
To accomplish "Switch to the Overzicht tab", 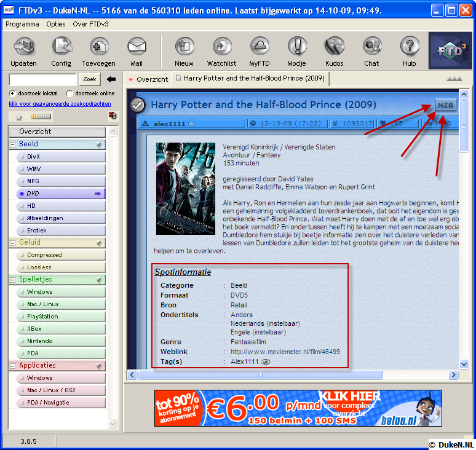I will point(148,79).
